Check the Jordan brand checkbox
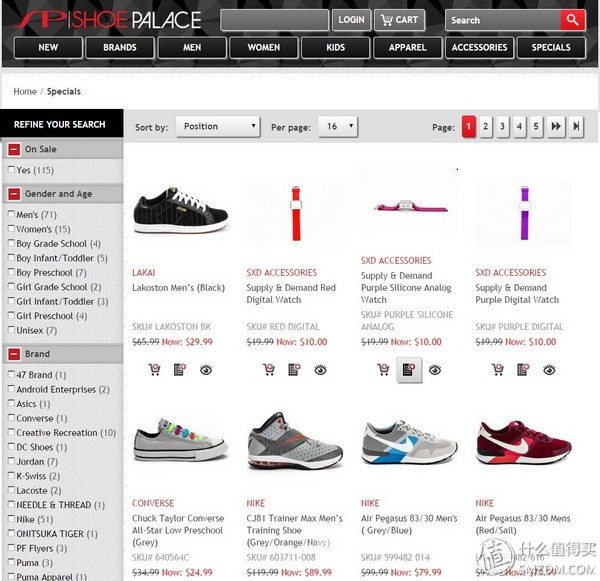600x581 pixels. [x=11, y=461]
